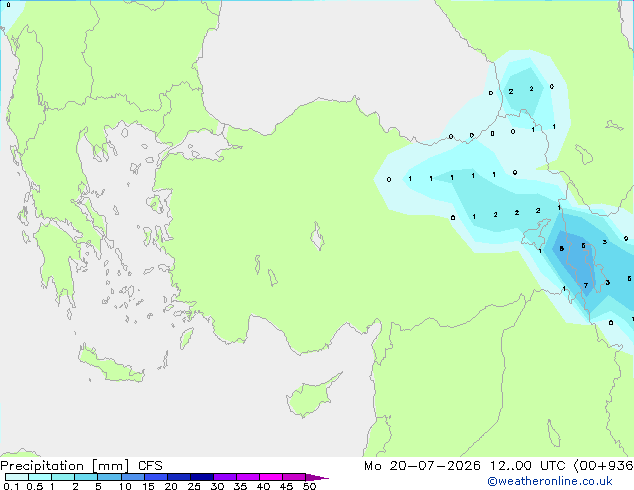The height and width of the screenshot is (490, 634).
Task: Click the '7' precipitation value on map
Action: 586,285
